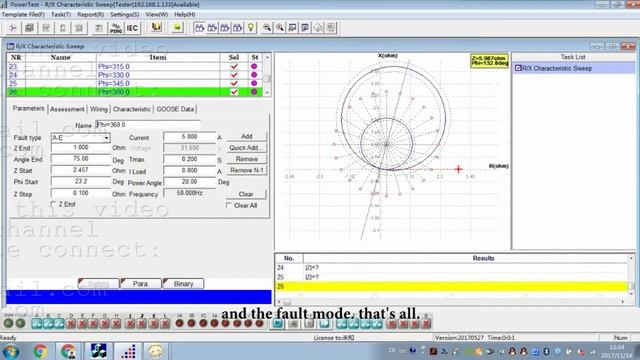The width and height of the screenshot is (640, 360).
Task: Click the binoculars icon beside the light bulb
Action: pyautogui.click(x=238, y=27)
